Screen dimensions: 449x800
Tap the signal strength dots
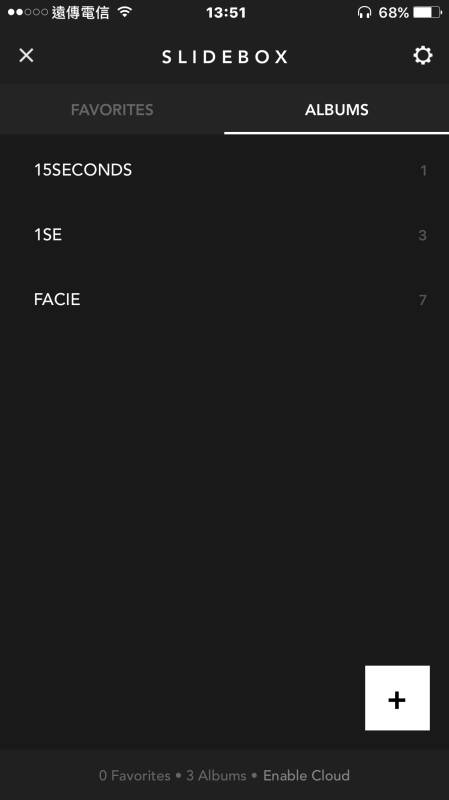28,12
